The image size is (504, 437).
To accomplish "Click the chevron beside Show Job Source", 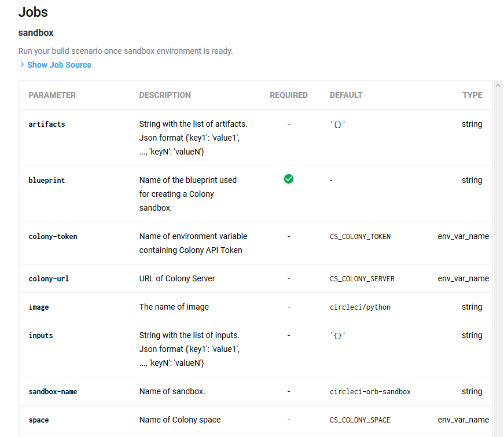I will [x=21, y=65].
